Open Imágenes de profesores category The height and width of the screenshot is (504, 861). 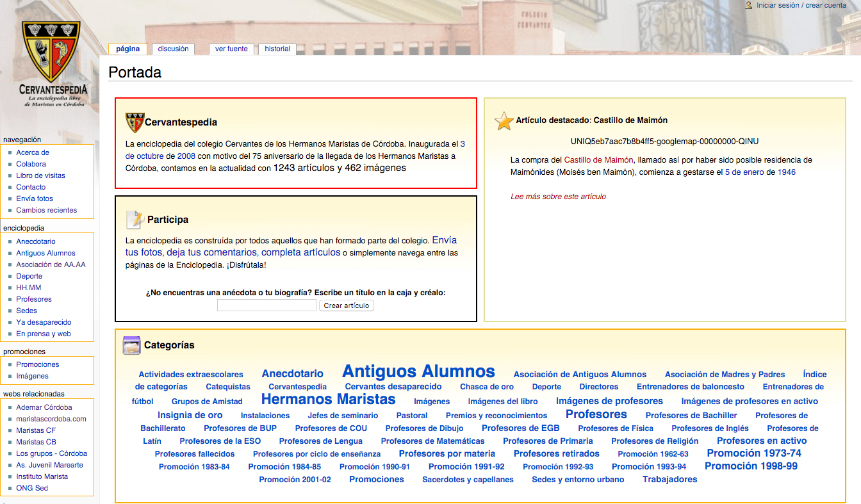click(x=609, y=401)
